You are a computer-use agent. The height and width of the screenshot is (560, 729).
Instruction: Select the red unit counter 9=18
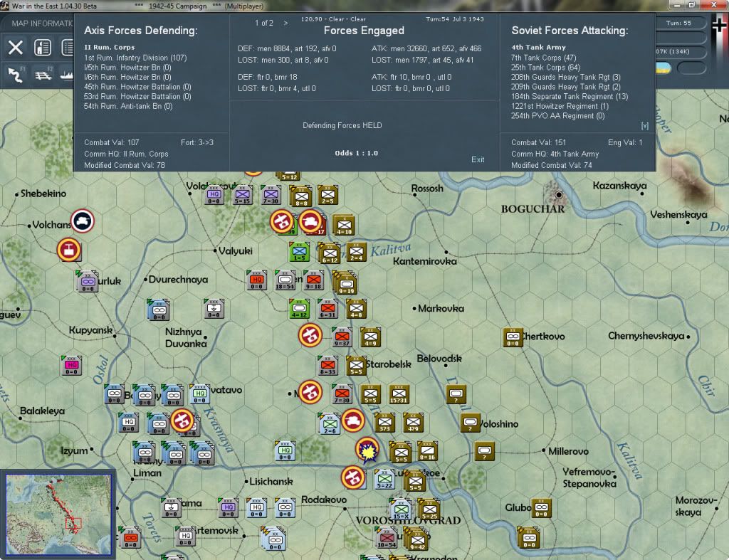(314, 280)
